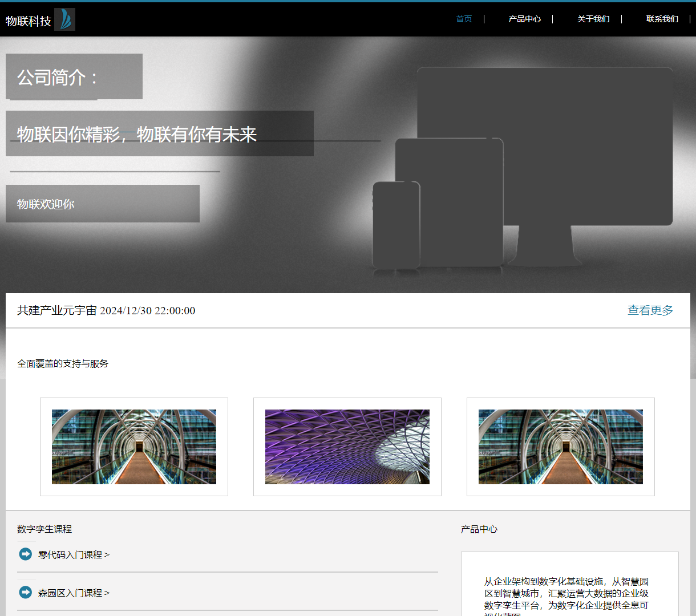Click the 公司简介 banner heading
The width and height of the screenshot is (696, 616).
coord(74,76)
